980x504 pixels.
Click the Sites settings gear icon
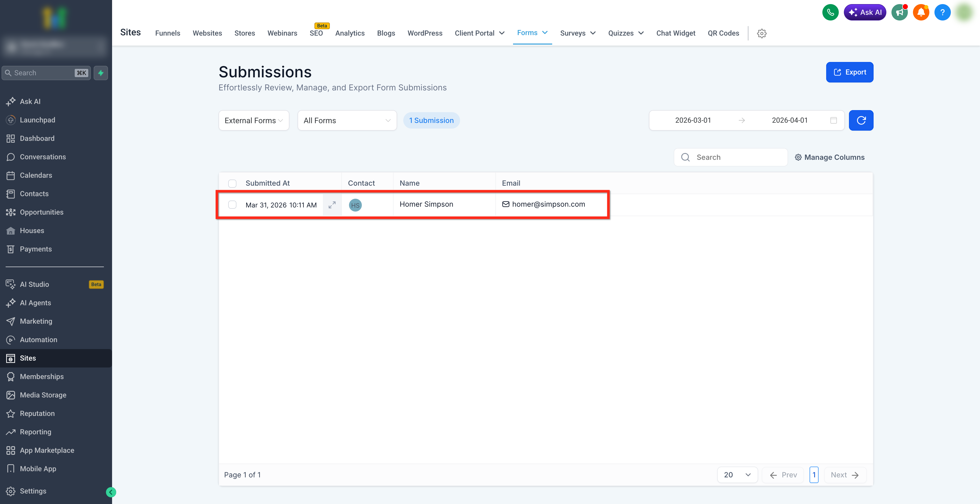coord(761,33)
